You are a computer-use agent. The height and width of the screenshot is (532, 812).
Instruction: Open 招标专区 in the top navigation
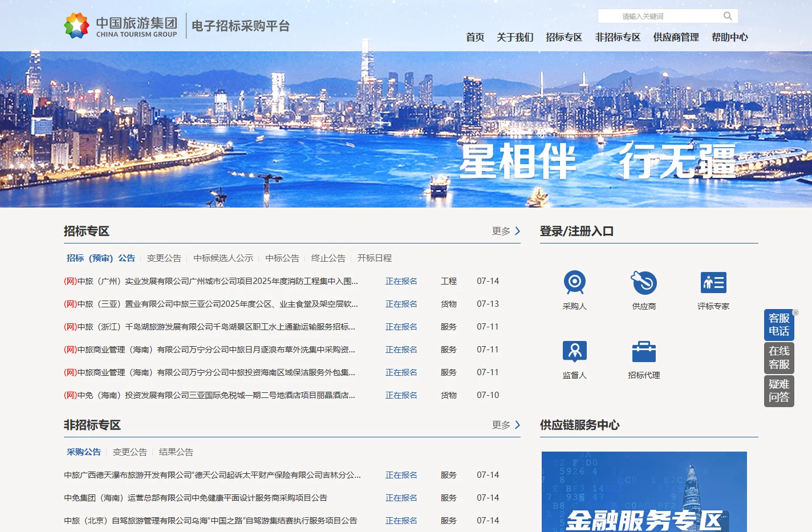tap(564, 37)
